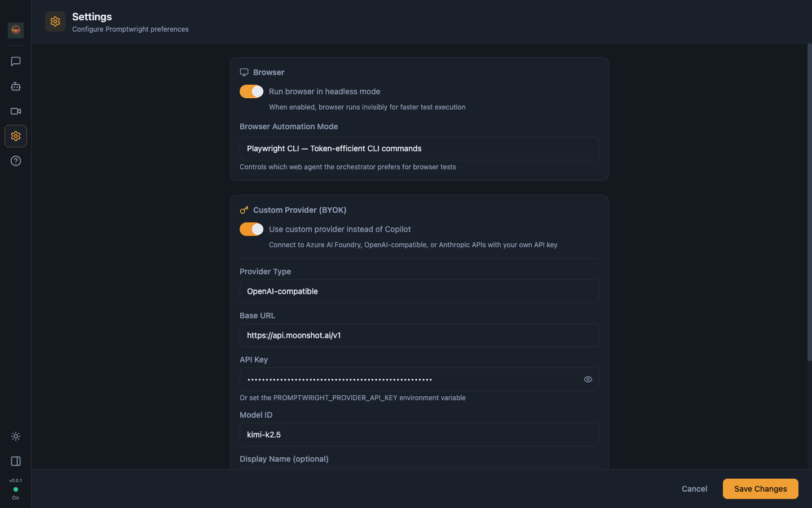This screenshot has height=508, width=812.
Task: Disable Run browser in headless mode
Action: pyautogui.click(x=251, y=91)
